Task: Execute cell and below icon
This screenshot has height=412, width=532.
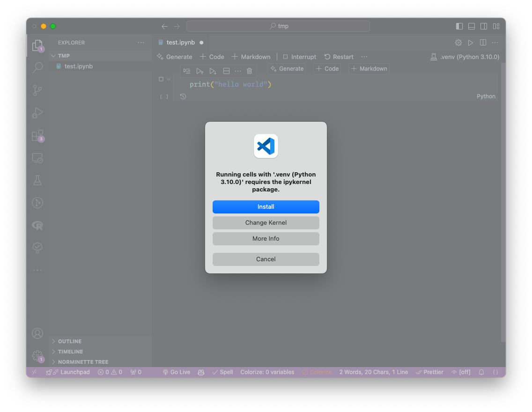Action: 213,71
